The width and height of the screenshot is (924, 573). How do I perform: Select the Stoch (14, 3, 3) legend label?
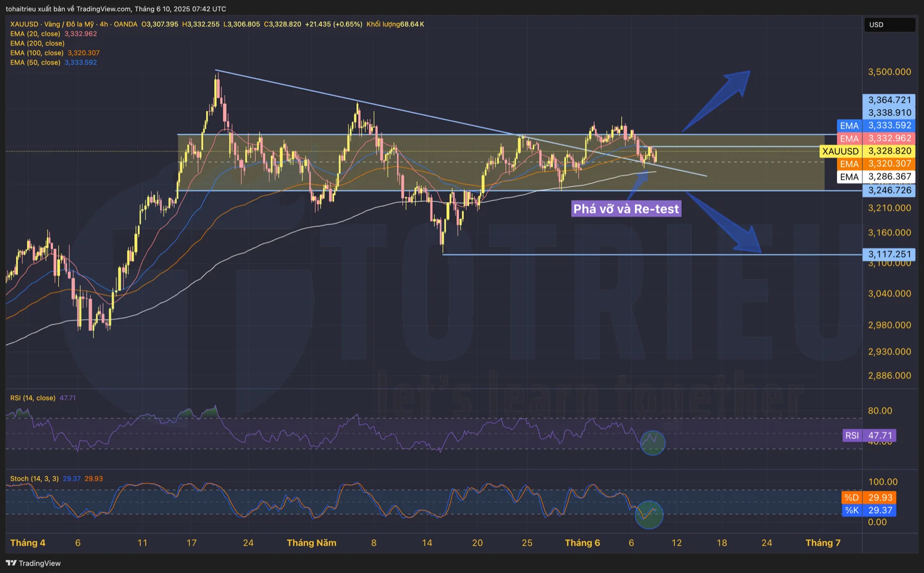pyautogui.click(x=34, y=478)
